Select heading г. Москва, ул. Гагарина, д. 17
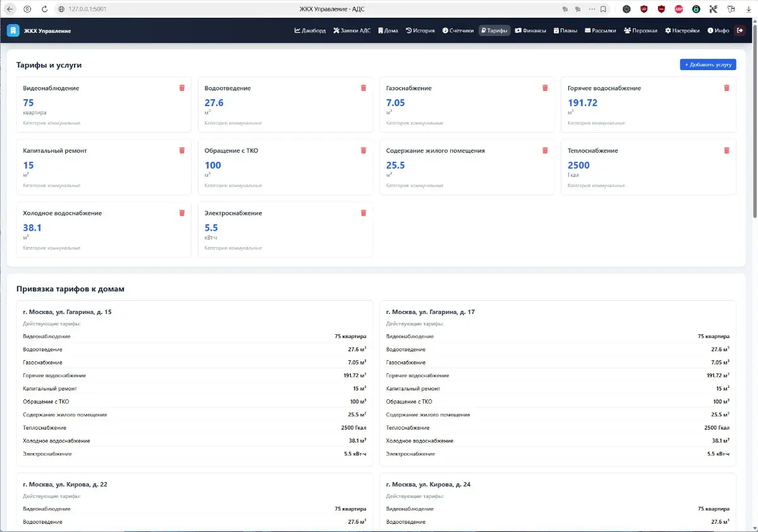758x532 pixels. tap(431, 311)
